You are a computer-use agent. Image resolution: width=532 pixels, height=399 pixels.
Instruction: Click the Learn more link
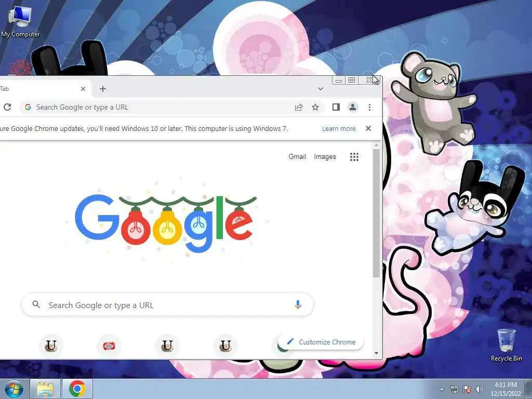pos(339,129)
